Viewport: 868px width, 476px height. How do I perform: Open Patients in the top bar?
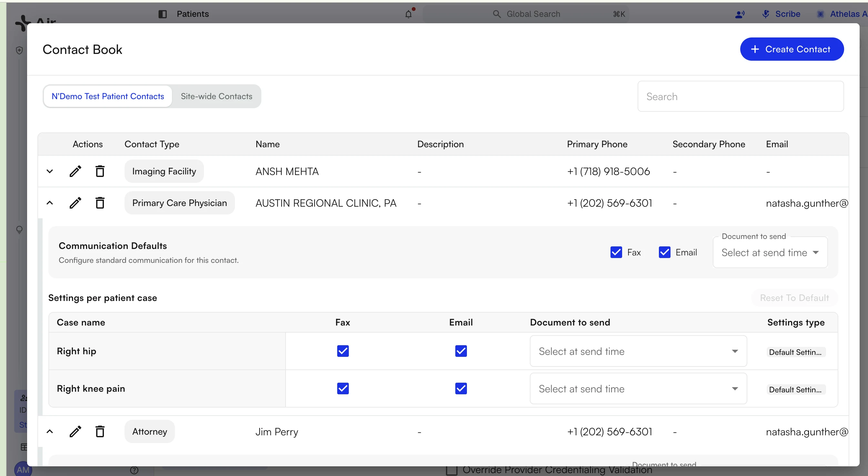tap(193, 14)
